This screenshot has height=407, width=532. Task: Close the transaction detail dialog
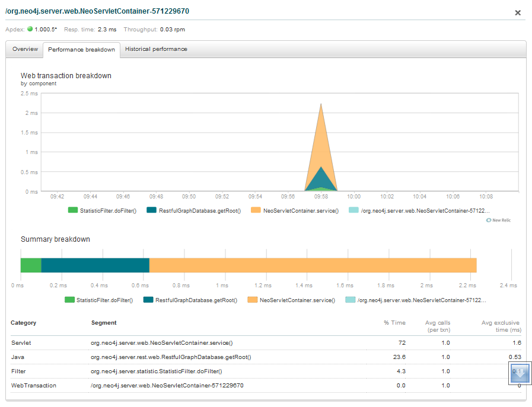tap(517, 12)
